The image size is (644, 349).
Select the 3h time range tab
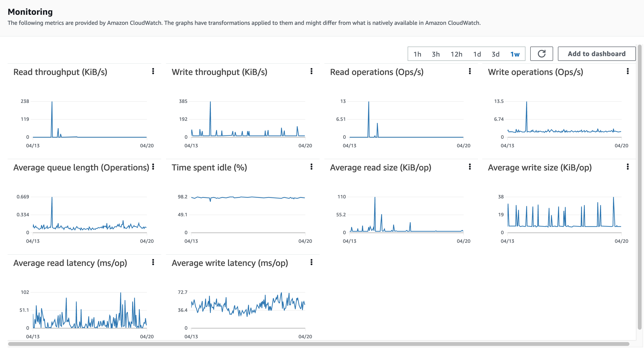point(436,54)
